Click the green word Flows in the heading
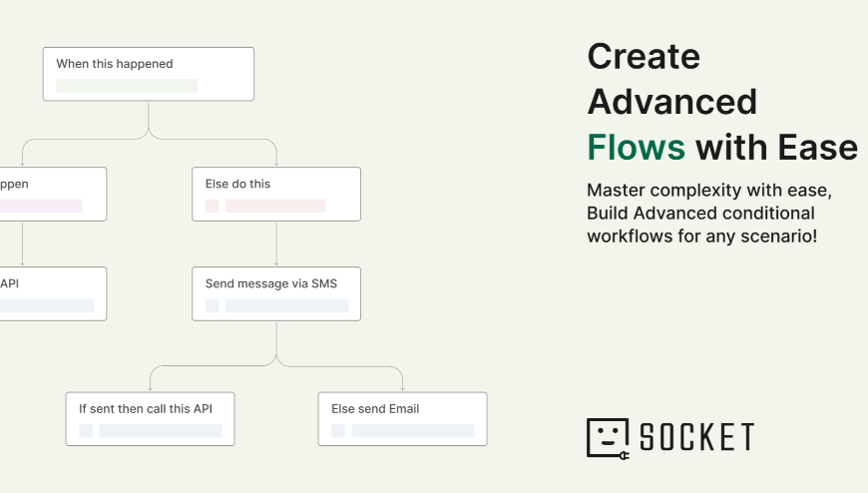Screen dimensions: 868x493 636,148
